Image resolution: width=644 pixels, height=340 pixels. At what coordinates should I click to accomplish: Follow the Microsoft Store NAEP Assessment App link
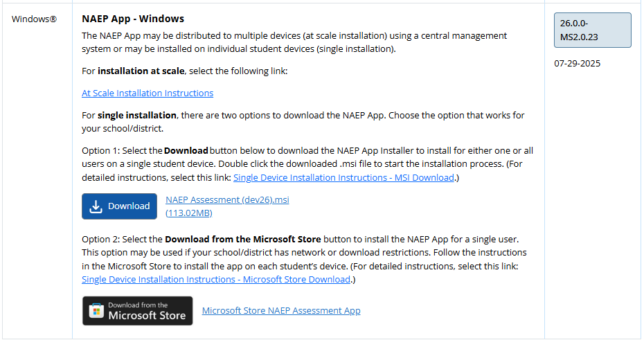[281, 311]
